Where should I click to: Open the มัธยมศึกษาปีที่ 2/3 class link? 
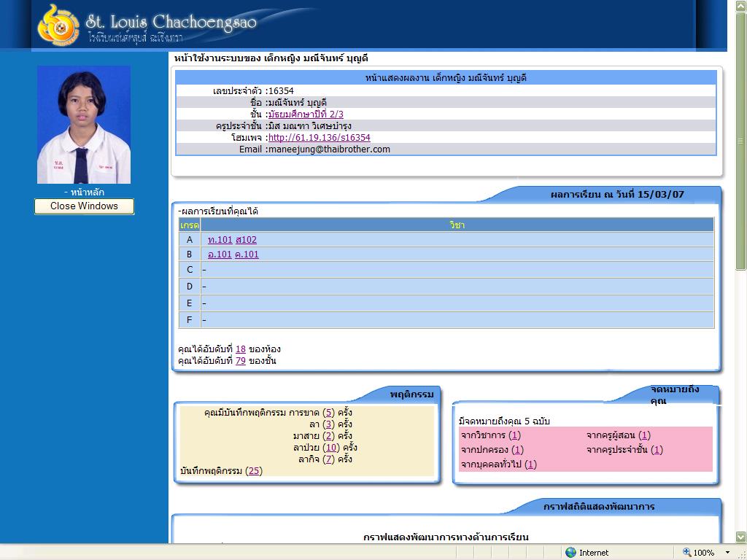point(306,114)
